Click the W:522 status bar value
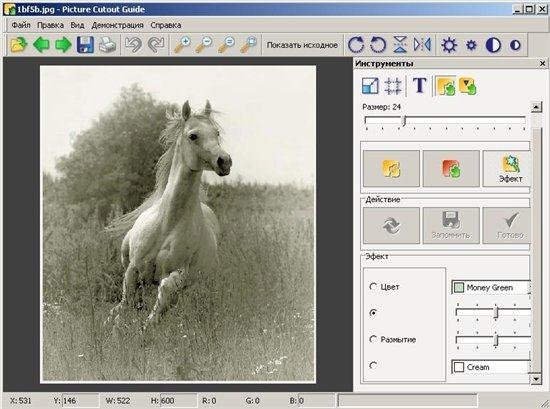This screenshot has width=550, height=409. pos(118,401)
